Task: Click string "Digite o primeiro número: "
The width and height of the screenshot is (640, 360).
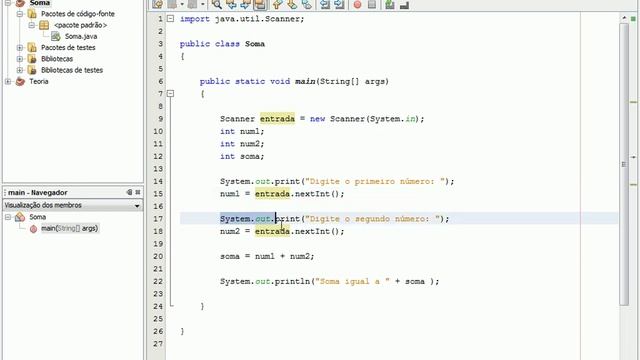Action: (x=375, y=182)
